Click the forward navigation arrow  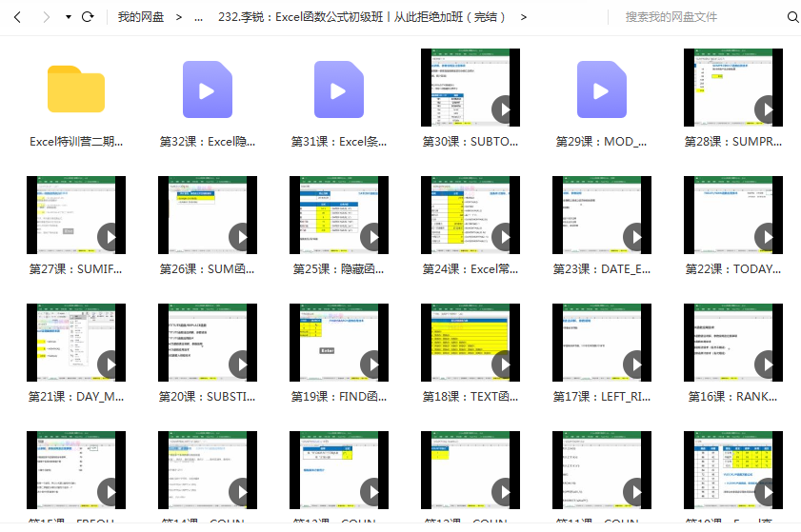pyautogui.click(x=47, y=17)
